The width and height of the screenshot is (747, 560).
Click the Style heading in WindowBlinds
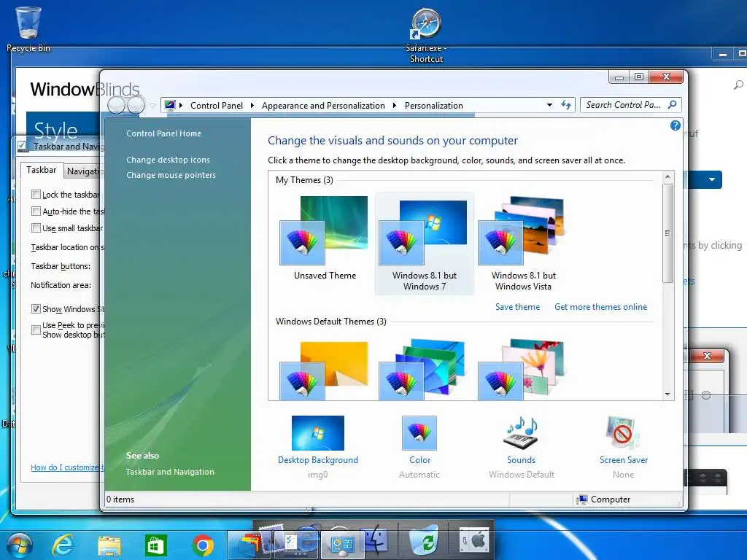(55, 130)
